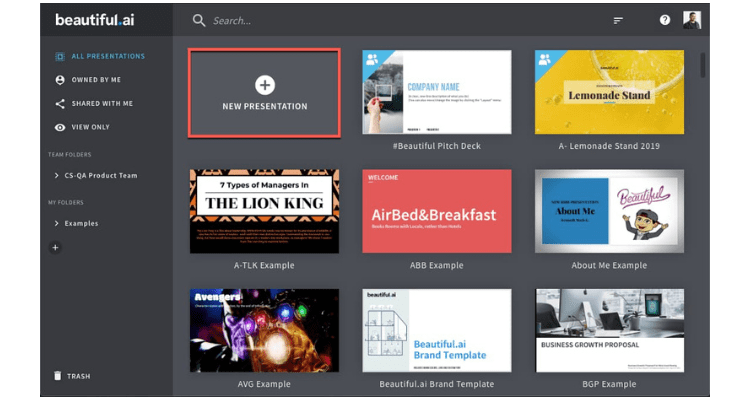The image size is (750, 400).
Task: Open Beautiful.ai Brand Template thumbnail
Action: [x=437, y=330]
